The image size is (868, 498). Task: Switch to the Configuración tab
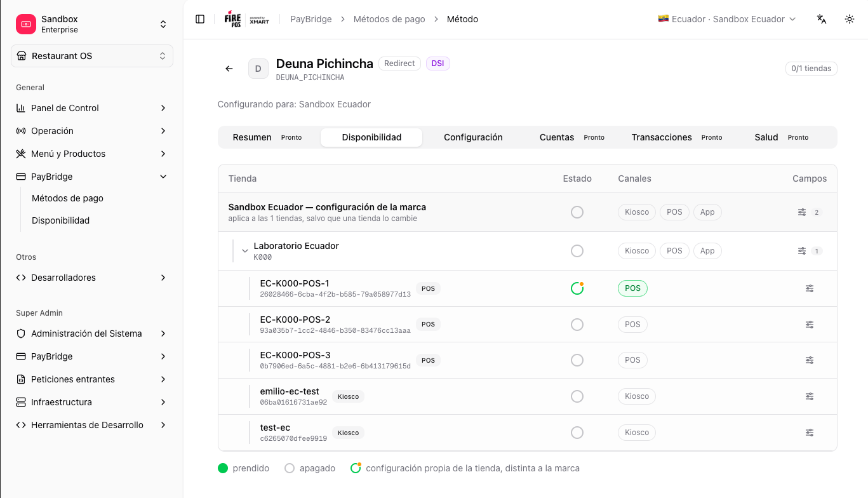pos(473,137)
